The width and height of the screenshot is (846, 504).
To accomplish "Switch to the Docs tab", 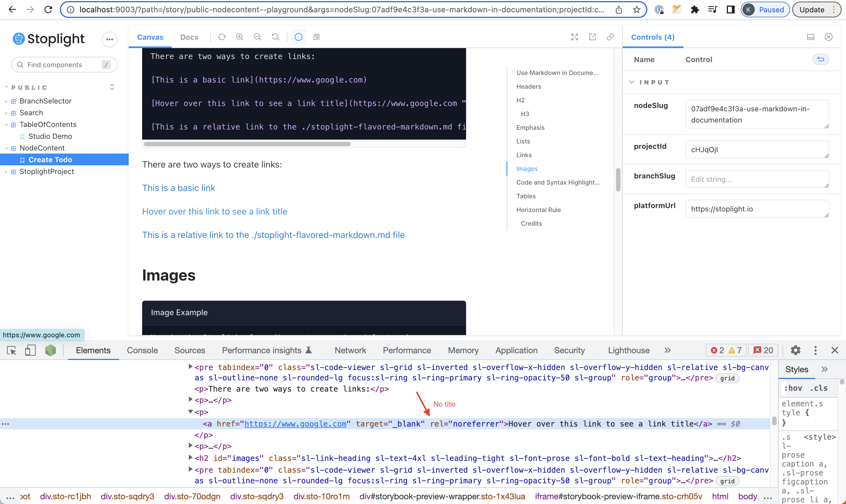I will pos(189,37).
